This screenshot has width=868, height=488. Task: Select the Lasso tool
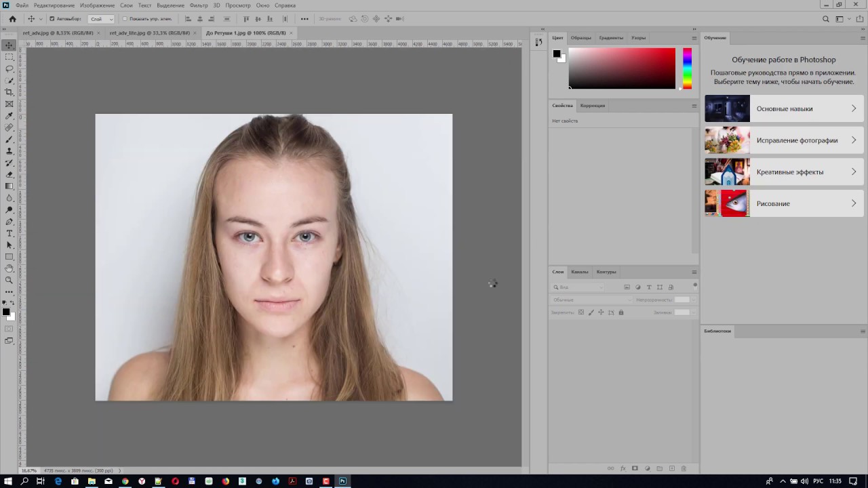(9, 68)
